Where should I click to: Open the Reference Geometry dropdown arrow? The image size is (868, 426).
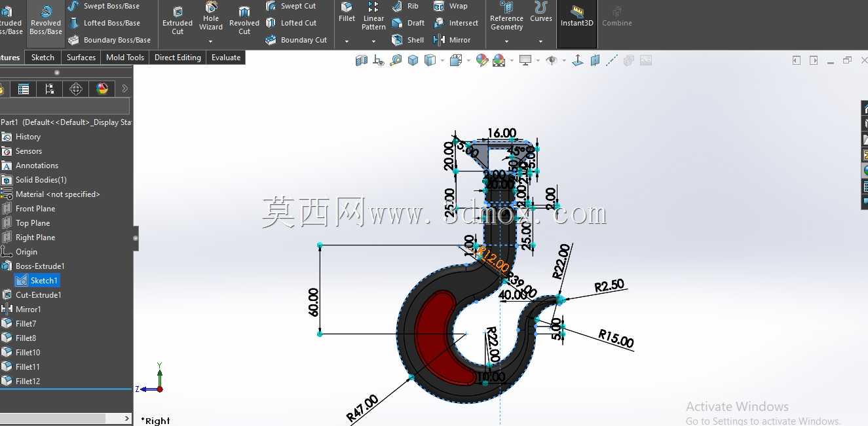[506, 41]
